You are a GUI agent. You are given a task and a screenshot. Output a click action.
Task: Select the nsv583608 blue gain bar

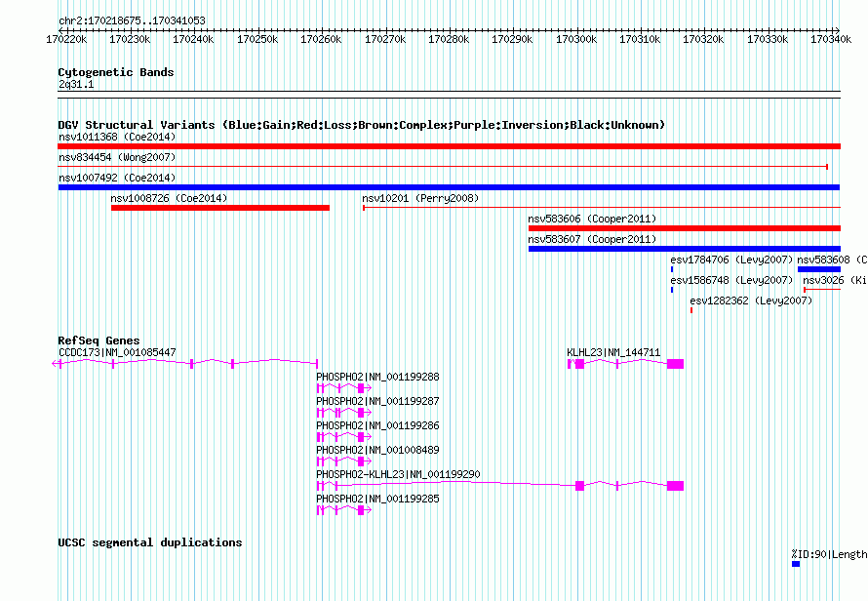pyautogui.click(x=819, y=269)
